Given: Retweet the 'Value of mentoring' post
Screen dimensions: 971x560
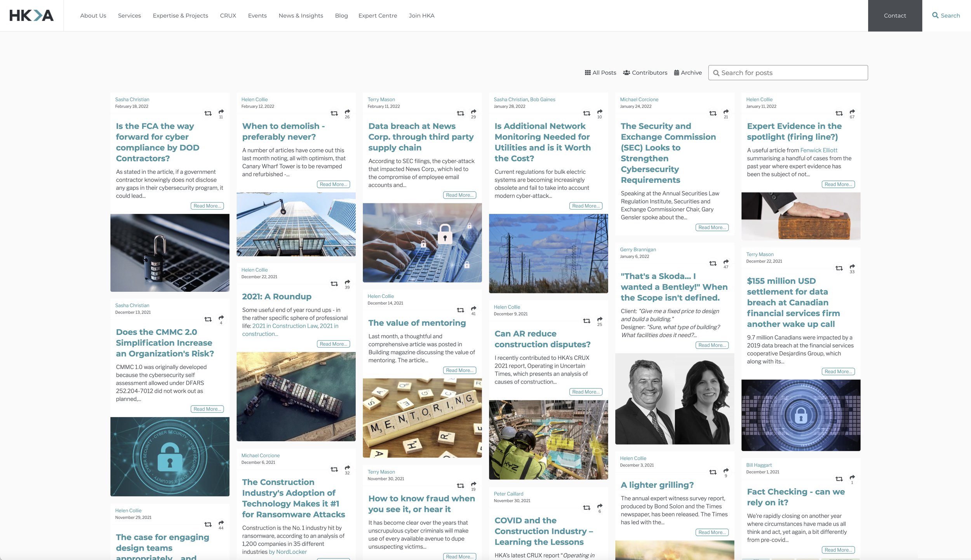Looking at the screenshot, I should 461,310.
